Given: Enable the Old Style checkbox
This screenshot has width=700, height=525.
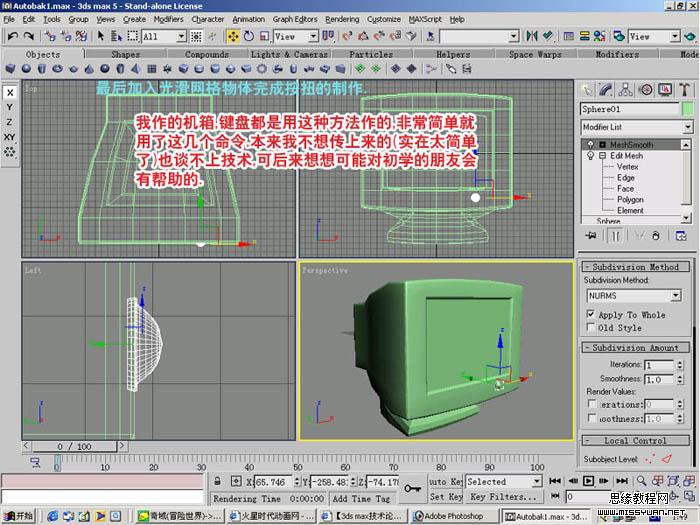Looking at the screenshot, I should point(591,328).
